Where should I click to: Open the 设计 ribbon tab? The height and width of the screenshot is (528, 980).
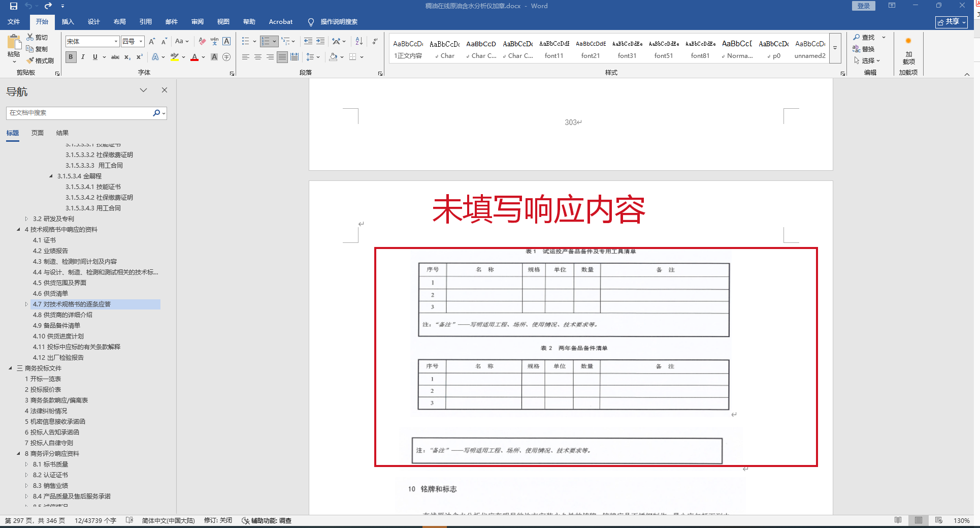coord(93,22)
